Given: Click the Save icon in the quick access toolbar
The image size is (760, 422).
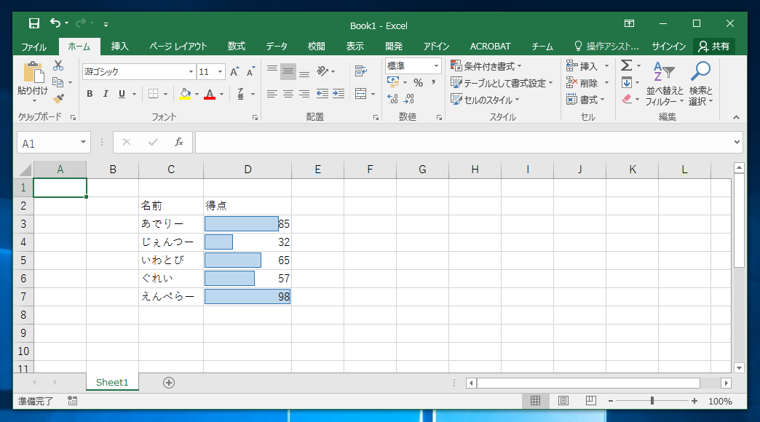Looking at the screenshot, I should click(34, 23).
